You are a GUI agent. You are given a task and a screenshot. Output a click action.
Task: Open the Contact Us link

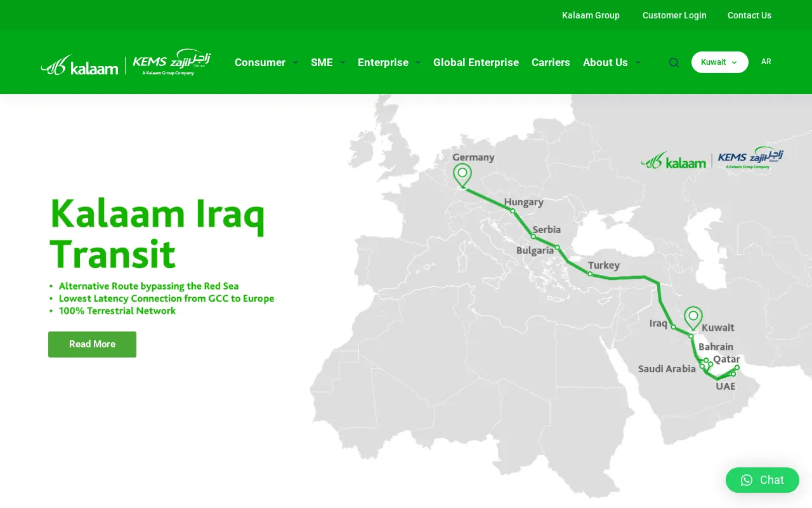point(749,15)
